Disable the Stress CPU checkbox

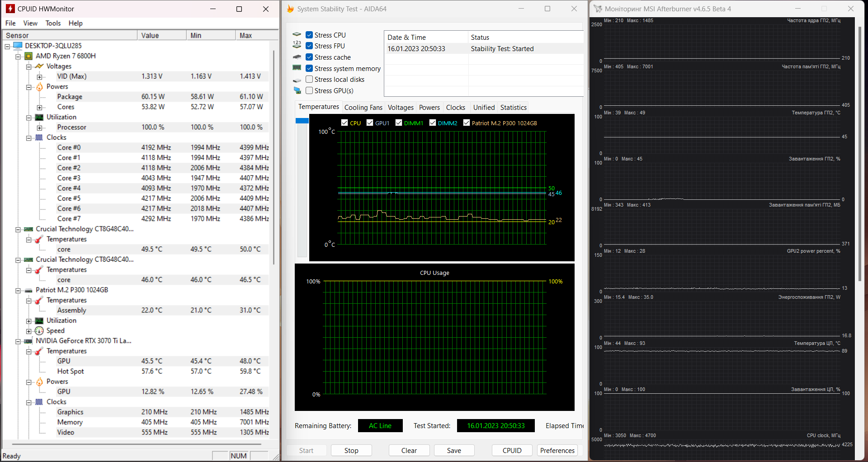click(309, 35)
